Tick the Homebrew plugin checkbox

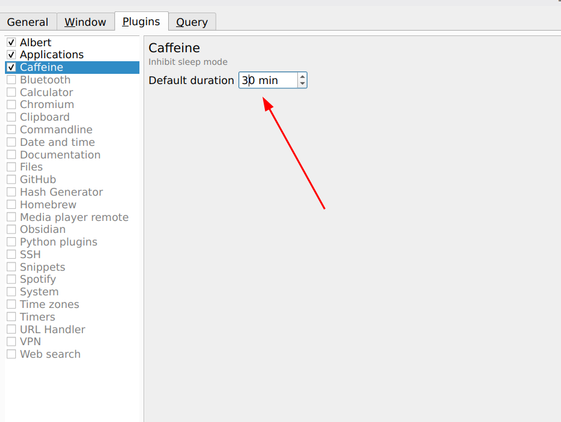click(x=11, y=204)
